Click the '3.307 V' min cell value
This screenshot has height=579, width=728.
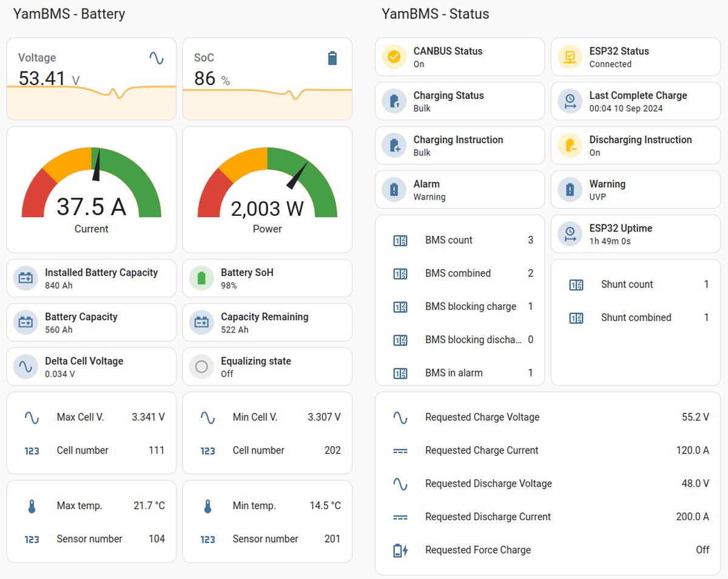point(324,417)
